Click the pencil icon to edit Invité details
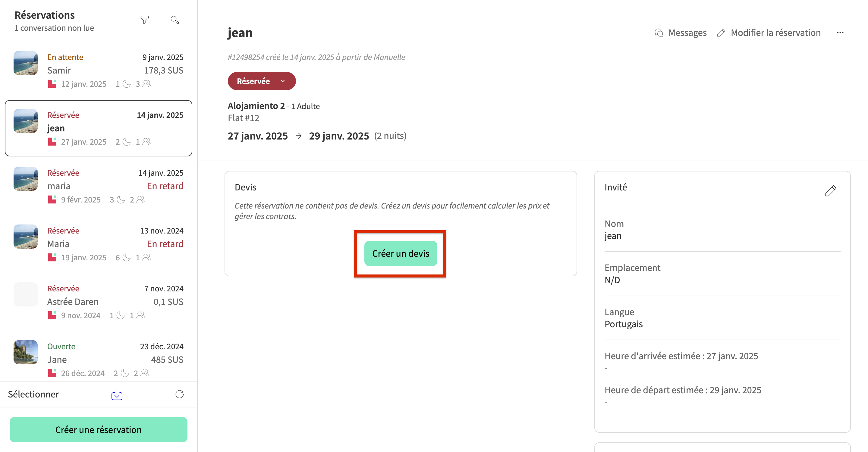The height and width of the screenshot is (452, 868). 831,191
